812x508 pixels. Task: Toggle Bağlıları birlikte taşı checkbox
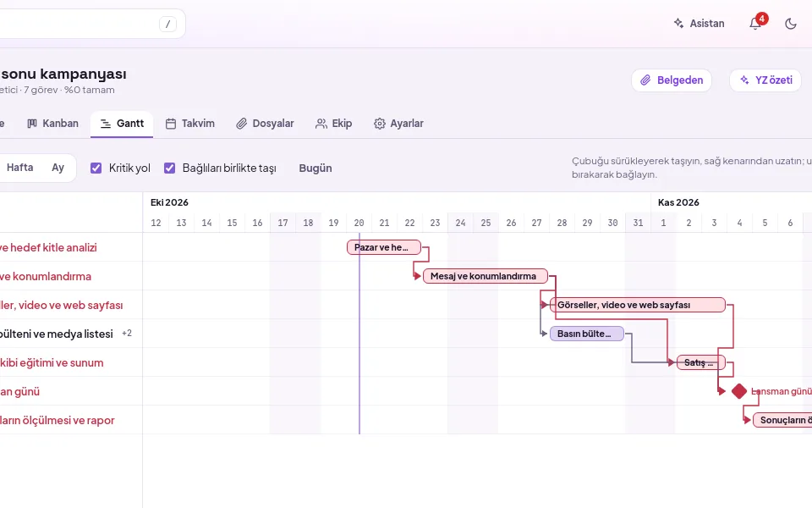[x=169, y=168]
